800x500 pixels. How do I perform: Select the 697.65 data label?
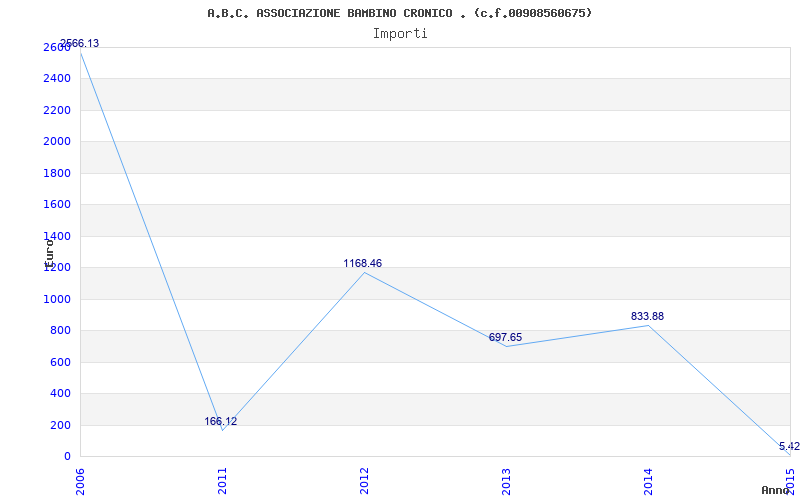tap(506, 337)
